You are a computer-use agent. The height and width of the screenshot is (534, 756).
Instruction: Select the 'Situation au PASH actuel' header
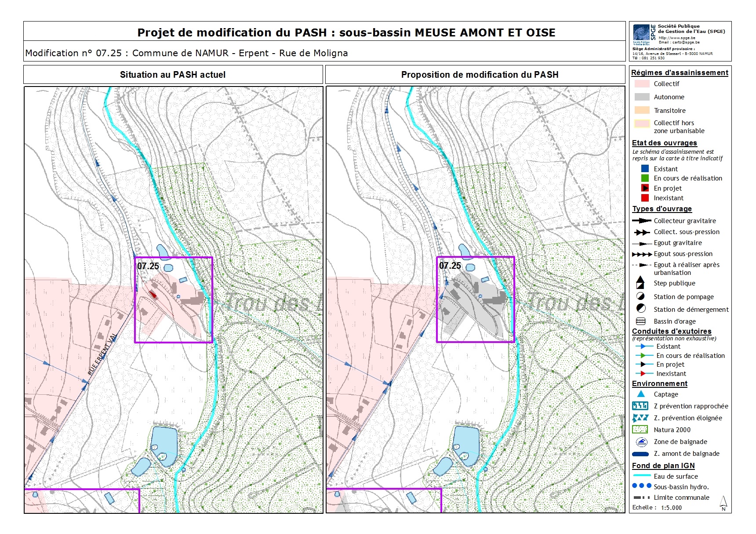click(173, 75)
